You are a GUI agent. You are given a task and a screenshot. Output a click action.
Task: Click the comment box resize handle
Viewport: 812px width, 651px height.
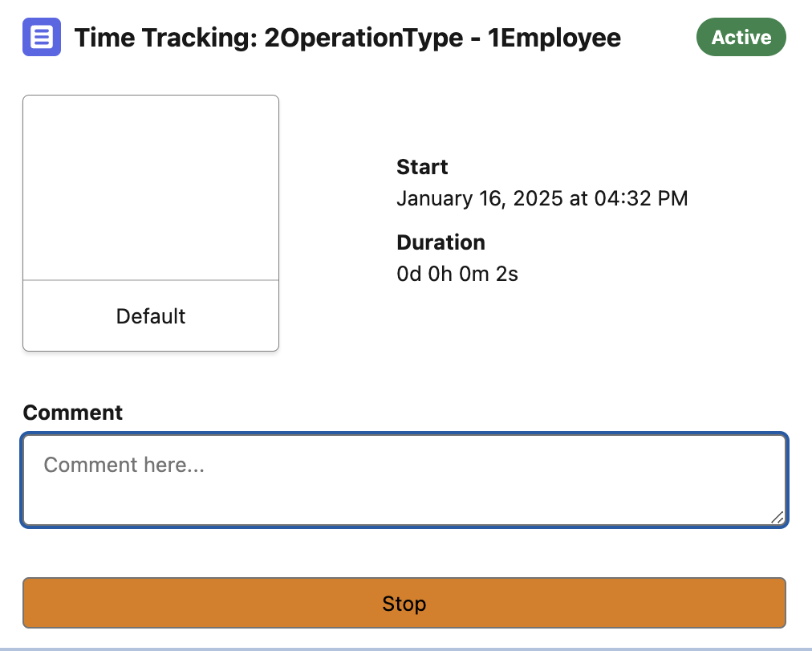[x=777, y=518]
